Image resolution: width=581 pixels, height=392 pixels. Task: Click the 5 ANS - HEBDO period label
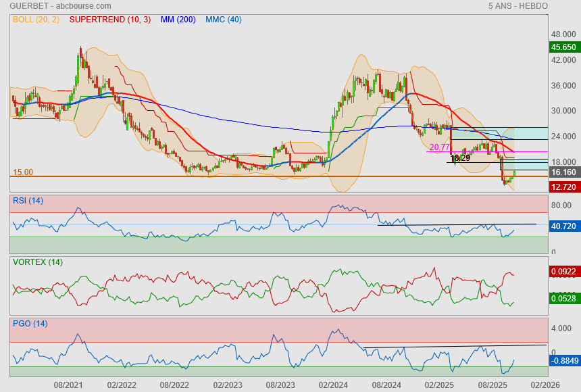517,6
